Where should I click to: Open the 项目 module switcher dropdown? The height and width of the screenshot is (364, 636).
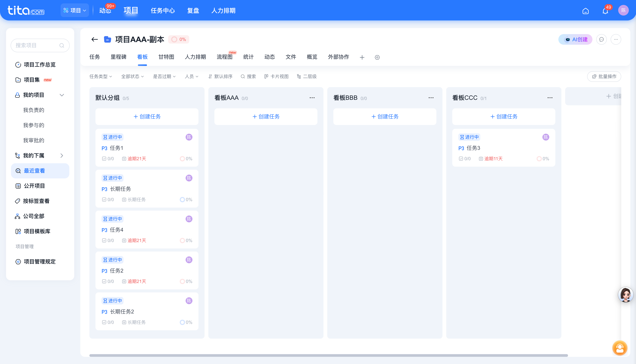[x=75, y=10]
